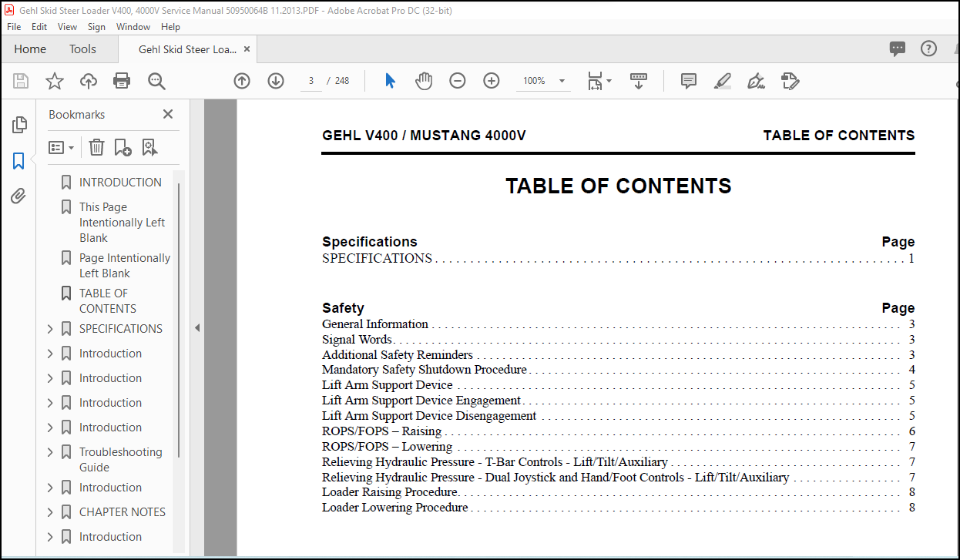Expand the Introduction bookmark above Troubleshooting Guide
The image size is (960, 560).
pos(50,428)
